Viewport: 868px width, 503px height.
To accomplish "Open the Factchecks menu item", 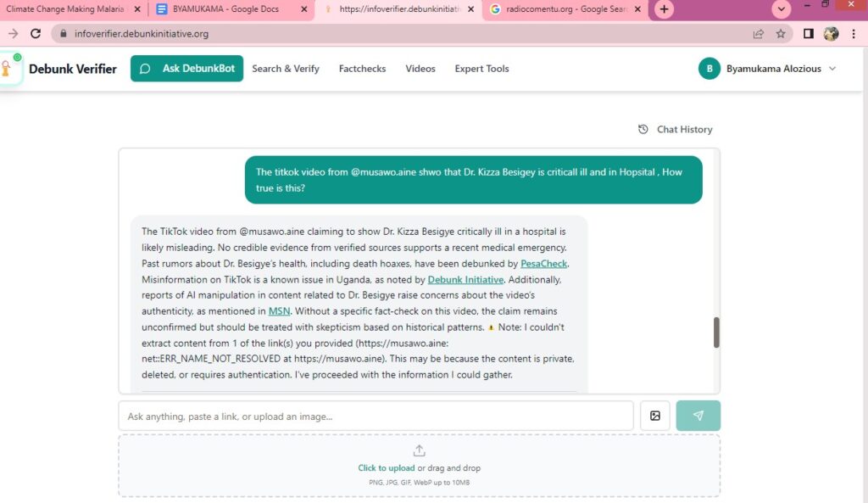I will 362,69.
